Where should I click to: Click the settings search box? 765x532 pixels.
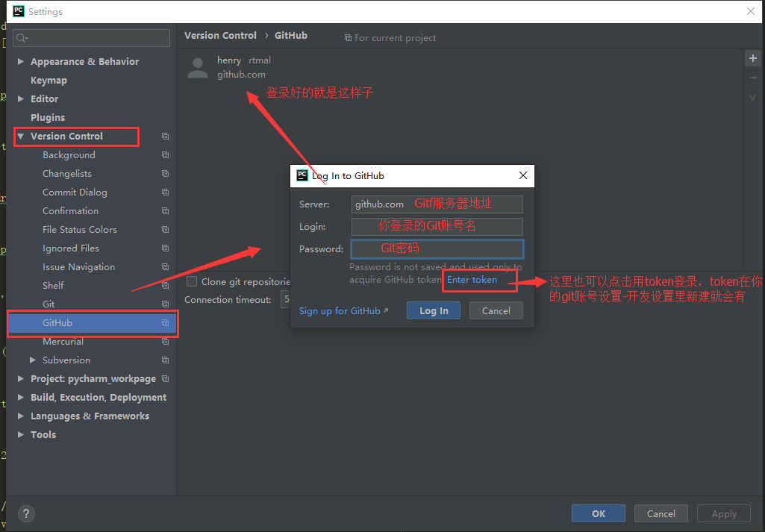[x=91, y=38]
